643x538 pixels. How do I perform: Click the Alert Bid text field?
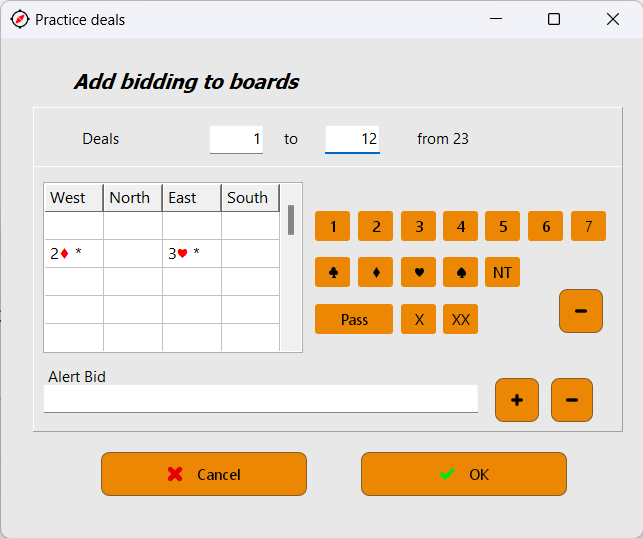pyautogui.click(x=260, y=399)
